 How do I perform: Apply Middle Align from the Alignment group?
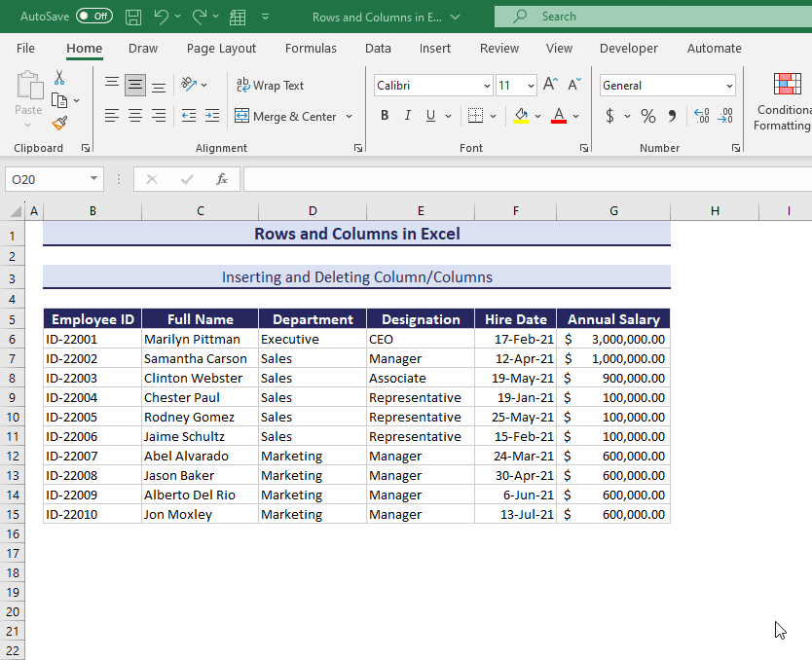click(x=135, y=85)
